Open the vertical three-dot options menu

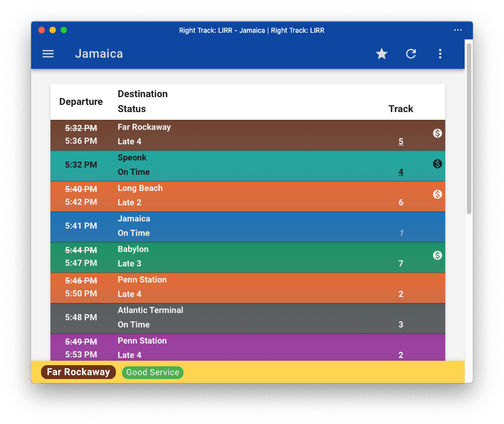pyautogui.click(x=440, y=54)
